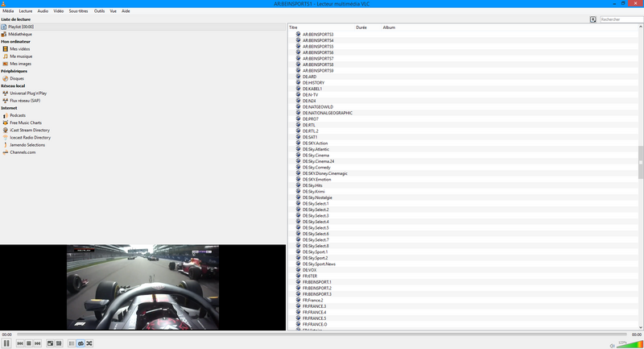Select DE:SKY.Action channel entry
This screenshot has height=349, width=644.
coord(315,143)
